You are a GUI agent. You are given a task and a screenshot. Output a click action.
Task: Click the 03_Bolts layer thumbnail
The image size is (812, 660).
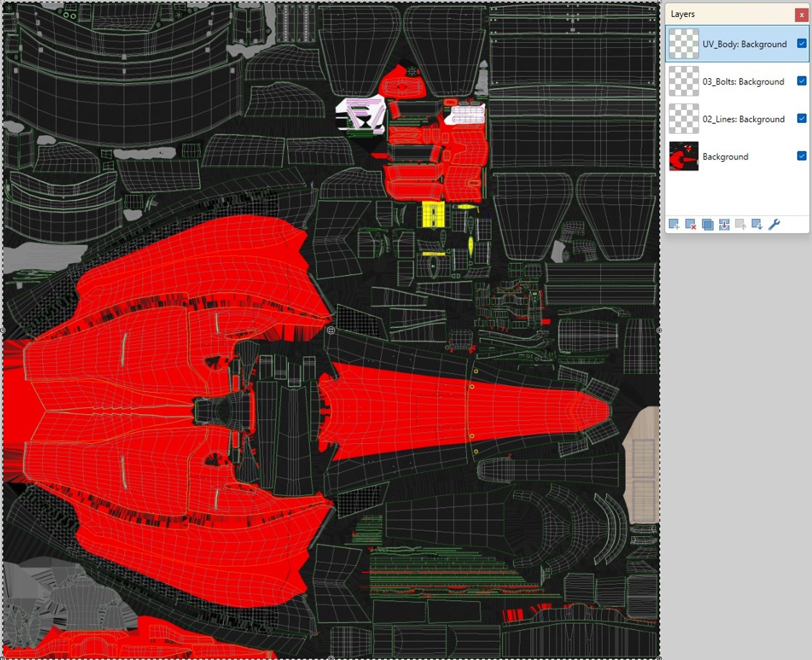(x=684, y=81)
